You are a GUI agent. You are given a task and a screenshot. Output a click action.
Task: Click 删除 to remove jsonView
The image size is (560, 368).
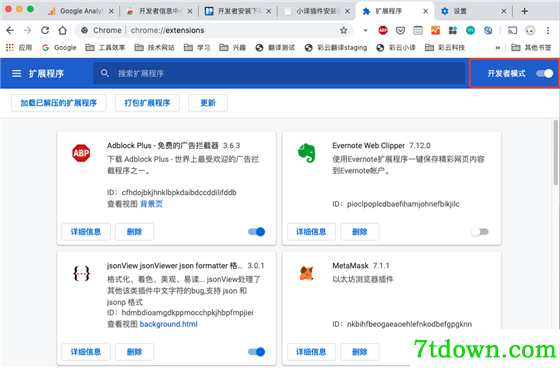click(x=135, y=352)
